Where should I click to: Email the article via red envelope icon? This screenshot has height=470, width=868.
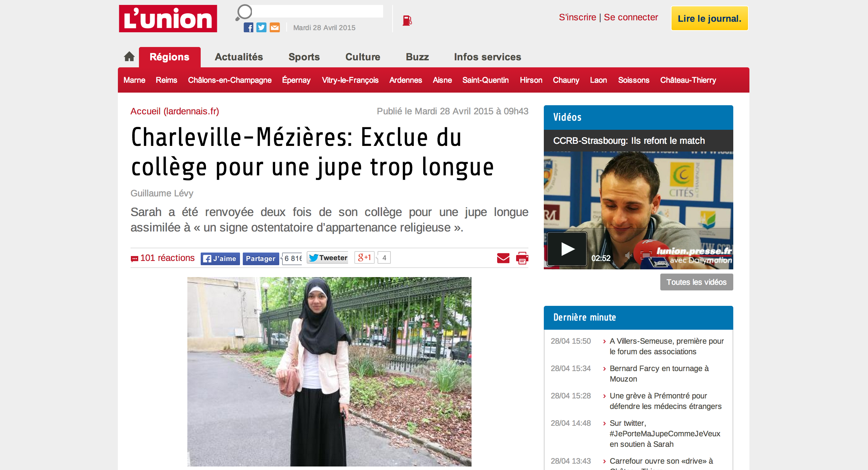[x=503, y=258]
